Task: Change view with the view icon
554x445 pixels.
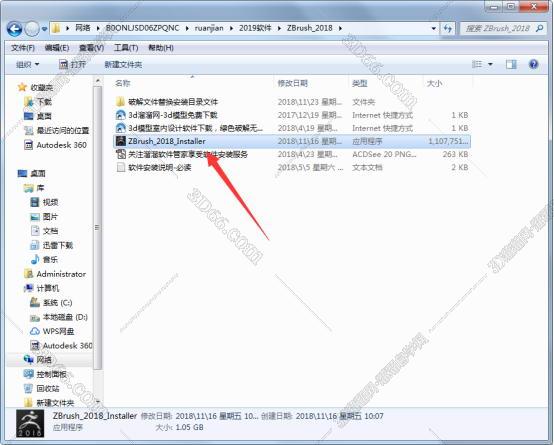Action: click(x=477, y=64)
